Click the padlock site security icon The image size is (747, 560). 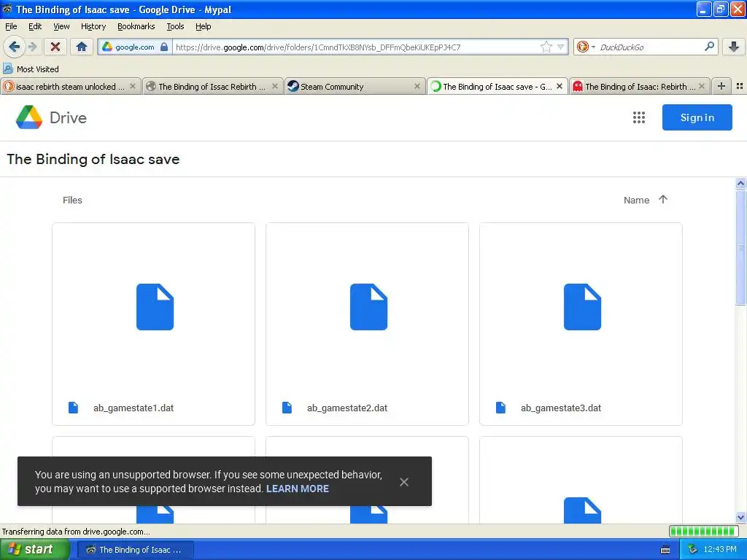pos(164,47)
